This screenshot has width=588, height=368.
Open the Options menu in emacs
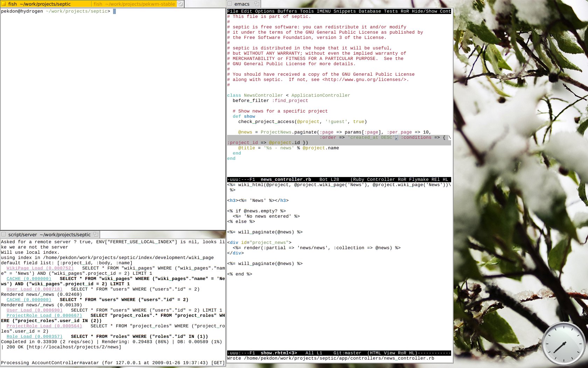pyautogui.click(x=265, y=11)
